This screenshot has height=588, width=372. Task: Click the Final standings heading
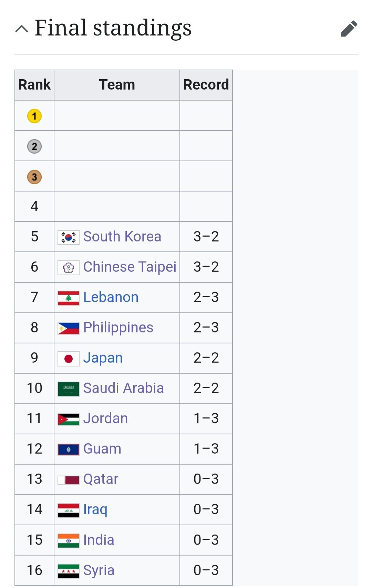click(113, 28)
